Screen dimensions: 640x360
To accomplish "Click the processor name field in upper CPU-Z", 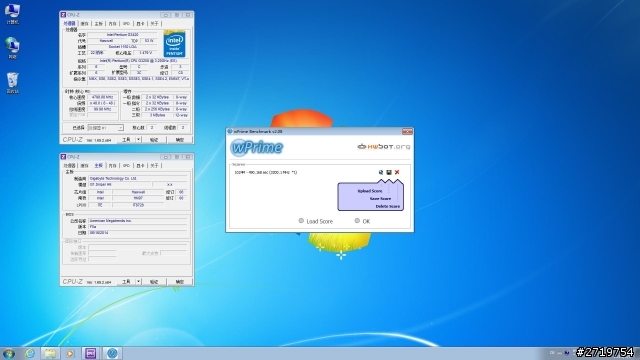I will 122,35.
